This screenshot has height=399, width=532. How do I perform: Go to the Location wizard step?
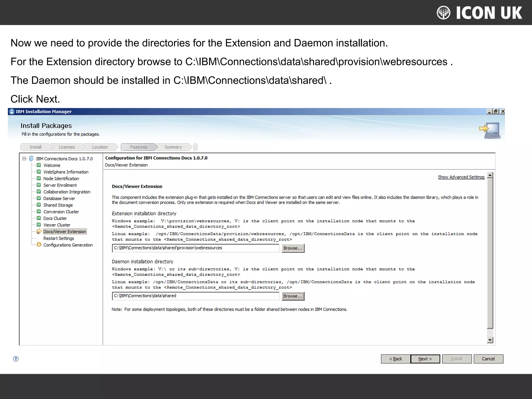tap(100, 147)
